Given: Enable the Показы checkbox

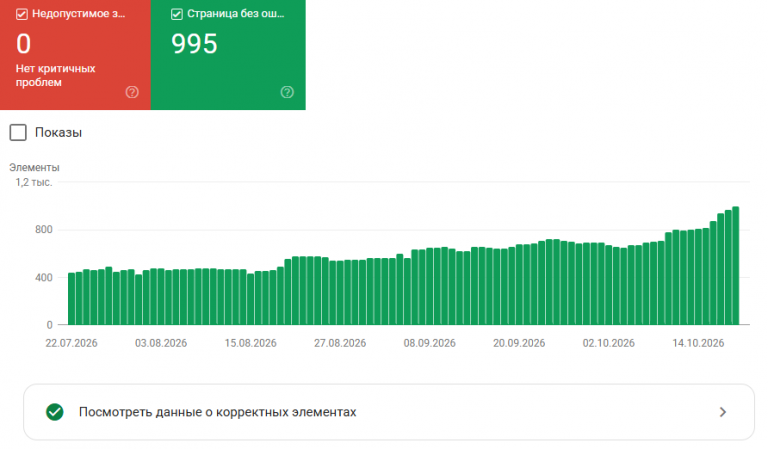Looking at the screenshot, I should click(18, 132).
